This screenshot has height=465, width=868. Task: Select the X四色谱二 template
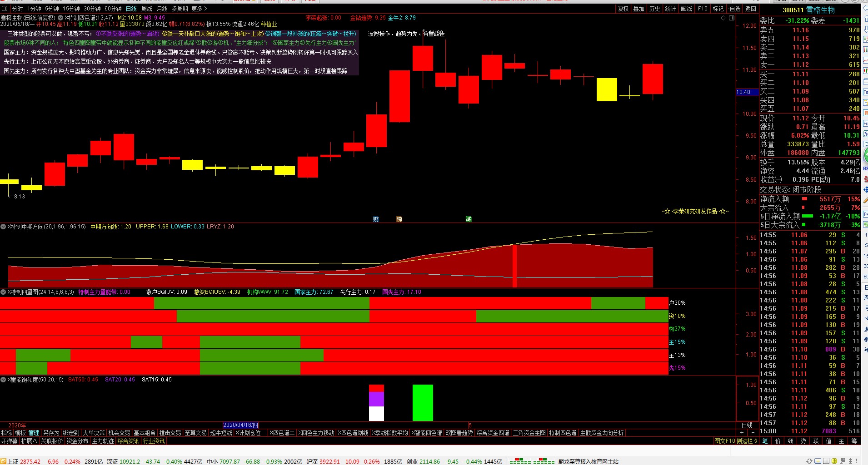point(282,433)
